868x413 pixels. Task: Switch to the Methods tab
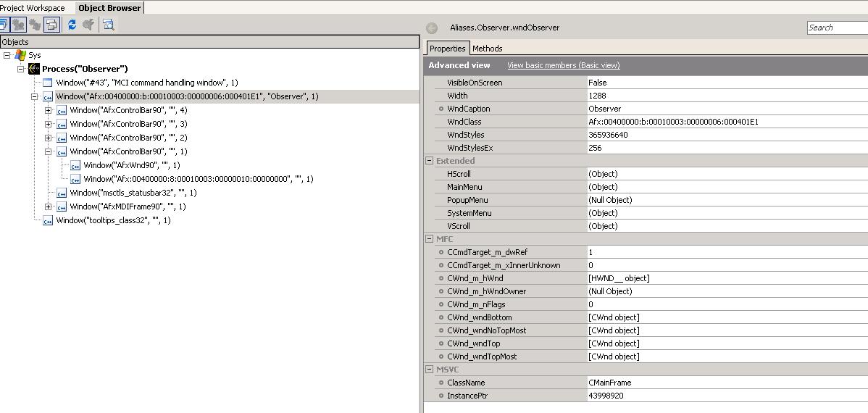pyautogui.click(x=487, y=49)
